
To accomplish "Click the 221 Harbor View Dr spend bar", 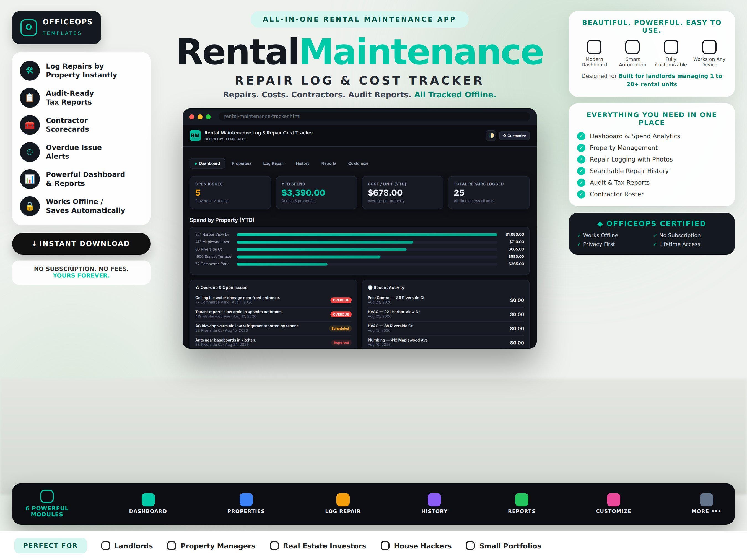I will (x=367, y=235).
